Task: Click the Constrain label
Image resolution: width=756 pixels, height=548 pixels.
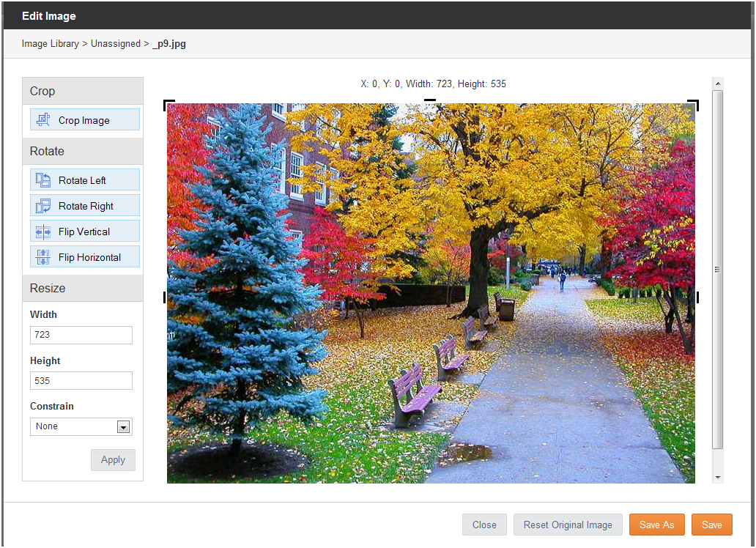Action: [x=51, y=406]
